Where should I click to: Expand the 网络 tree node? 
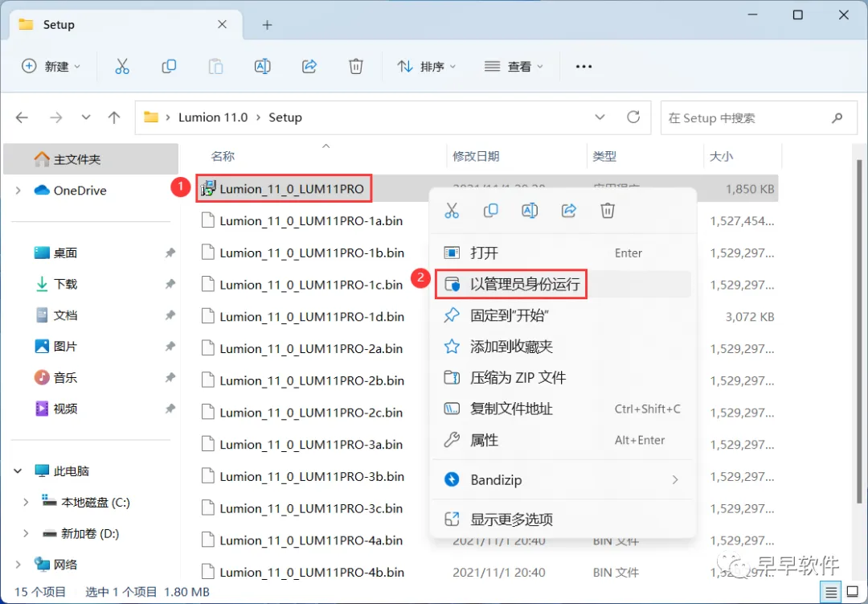(x=18, y=565)
